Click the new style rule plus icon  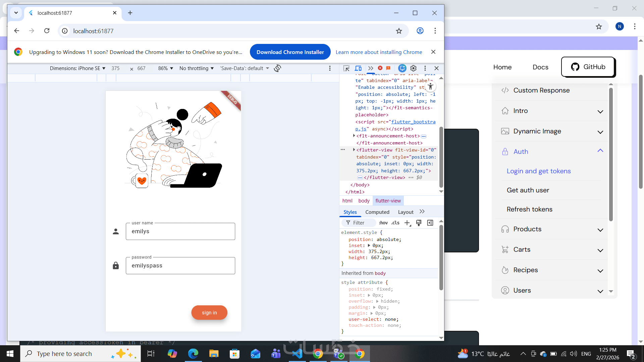coord(407,223)
